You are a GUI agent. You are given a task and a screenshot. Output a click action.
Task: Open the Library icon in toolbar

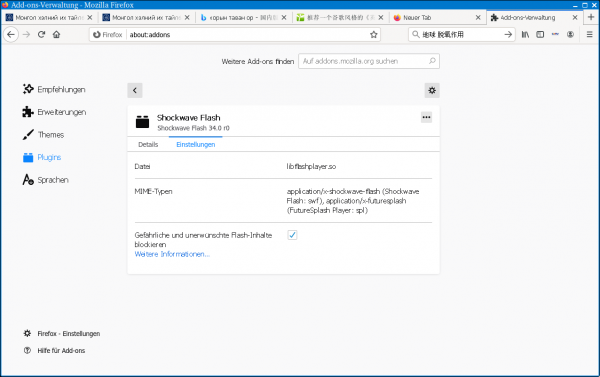point(525,34)
